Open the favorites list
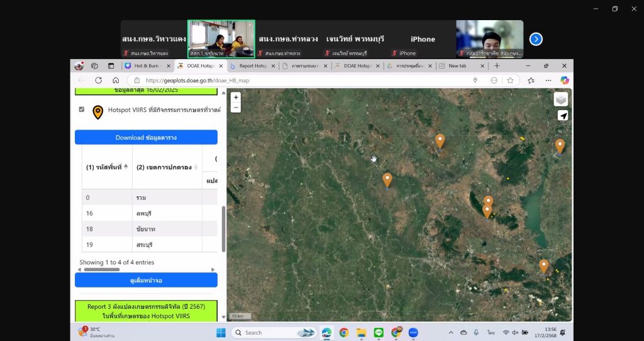Viewport: 644px width, 341px height. [x=531, y=81]
